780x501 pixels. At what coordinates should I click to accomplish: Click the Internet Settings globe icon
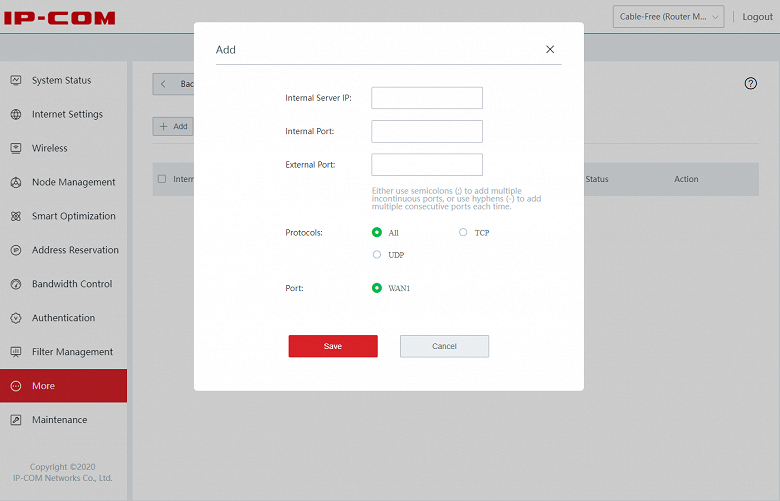coord(16,114)
